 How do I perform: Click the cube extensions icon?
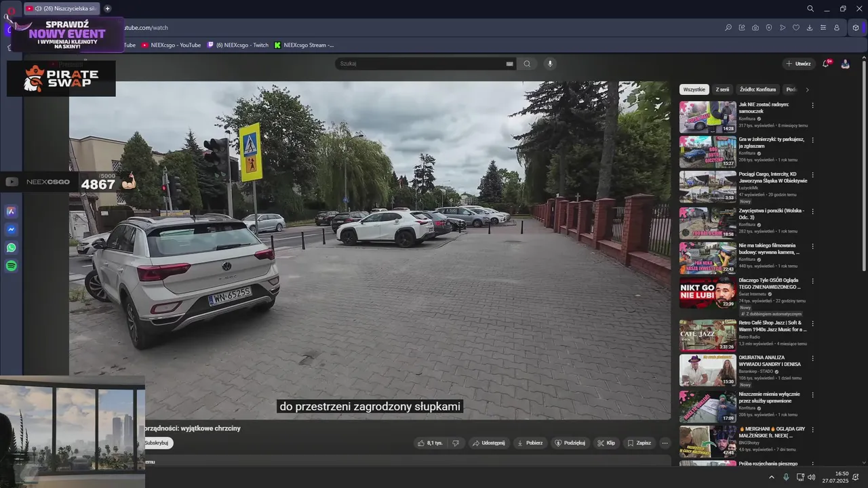tap(856, 28)
